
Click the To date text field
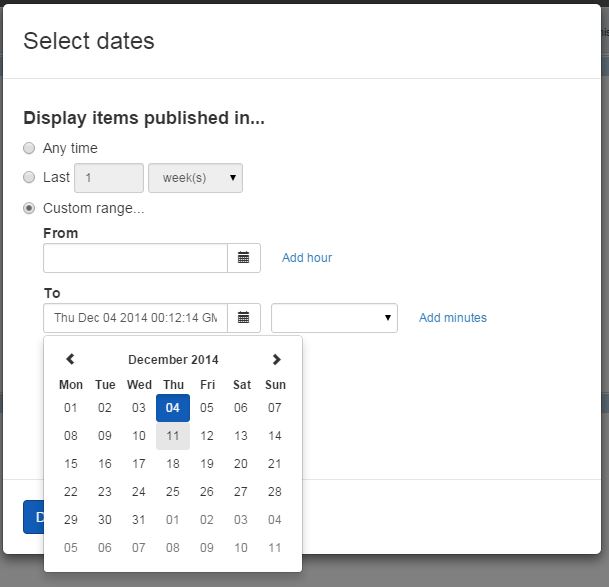(135, 318)
